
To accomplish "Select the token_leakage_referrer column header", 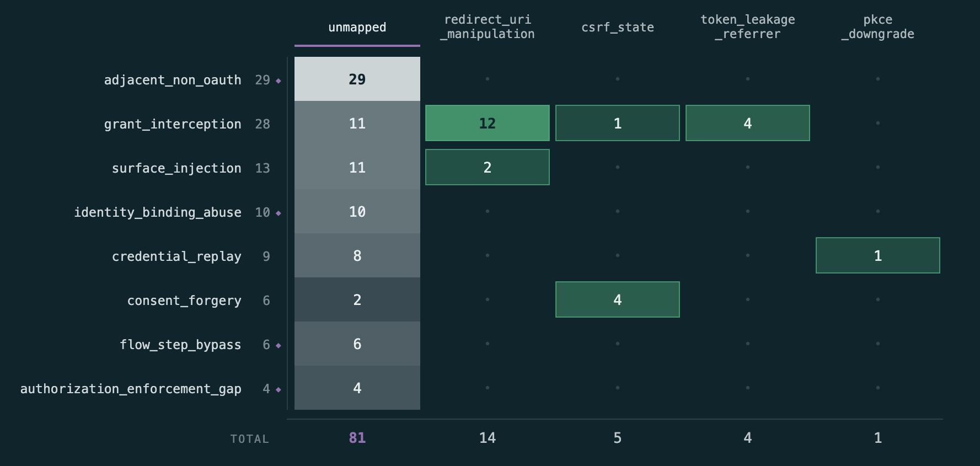I will [x=748, y=26].
